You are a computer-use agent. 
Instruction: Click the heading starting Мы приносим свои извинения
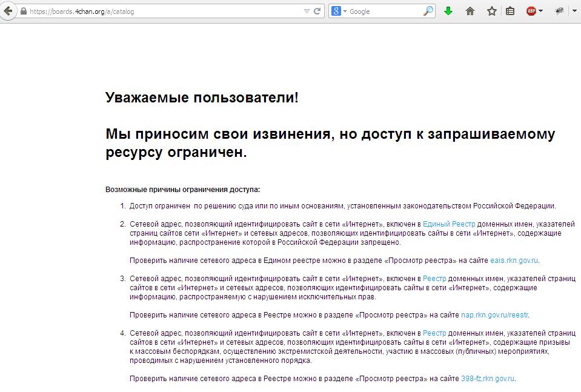[x=330, y=143]
